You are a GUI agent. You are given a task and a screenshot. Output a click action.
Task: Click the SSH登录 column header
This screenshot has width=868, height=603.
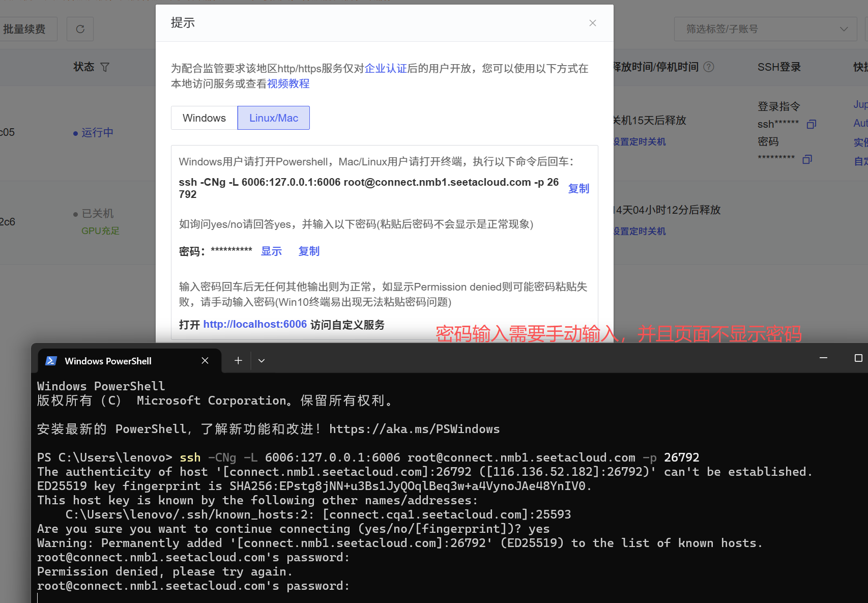(x=779, y=67)
